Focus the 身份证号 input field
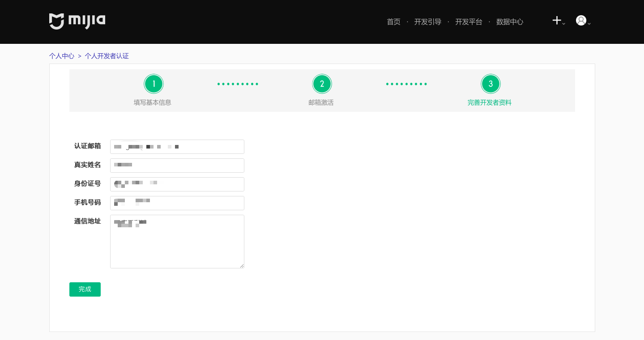The height and width of the screenshot is (340, 644). coord(177,184)
